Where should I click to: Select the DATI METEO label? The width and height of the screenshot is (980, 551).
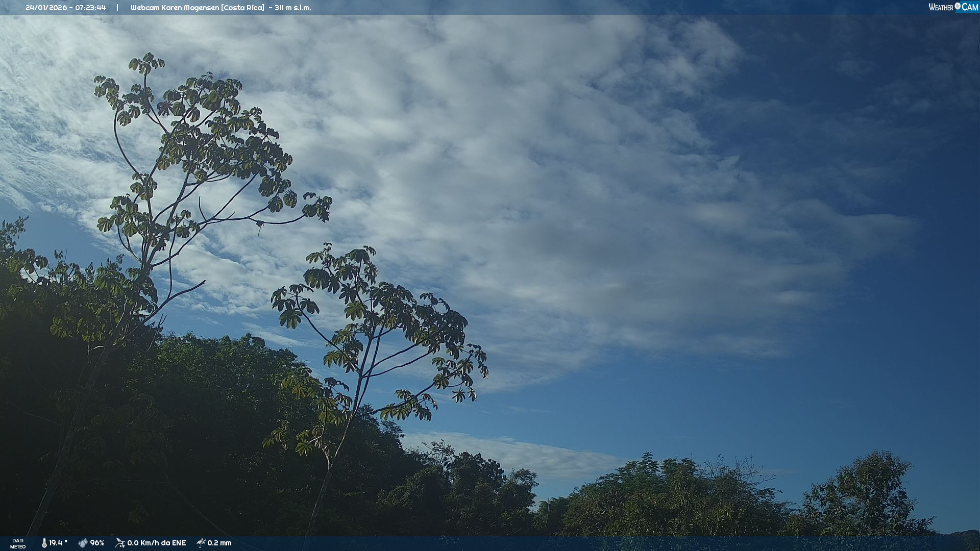pyautogui.click(x=18, y=543)
